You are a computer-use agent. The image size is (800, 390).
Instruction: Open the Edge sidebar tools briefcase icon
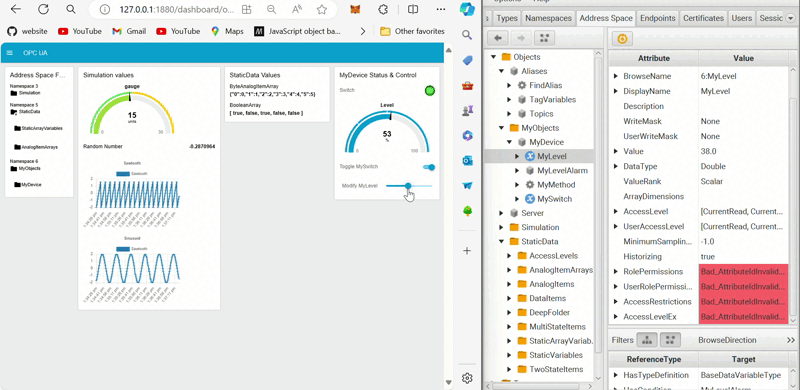point(467,85)
